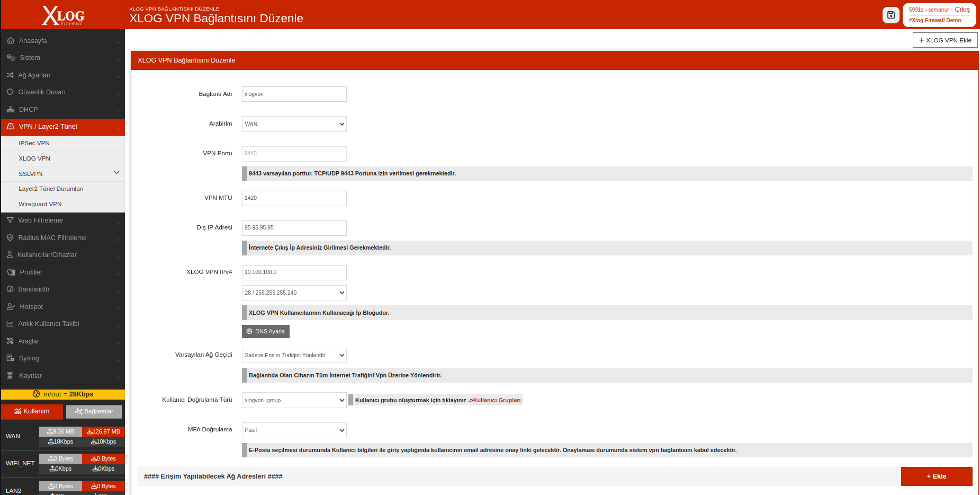The height and width of the screenshot is (495, 980).
Task: Click the WAN interface label in traffic panel
Action: pos(13,436)
